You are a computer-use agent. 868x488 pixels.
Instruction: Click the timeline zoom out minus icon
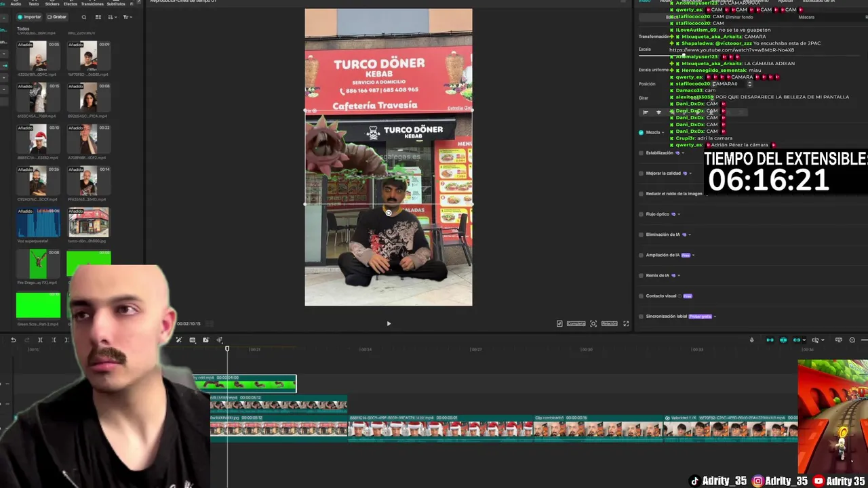852,340
